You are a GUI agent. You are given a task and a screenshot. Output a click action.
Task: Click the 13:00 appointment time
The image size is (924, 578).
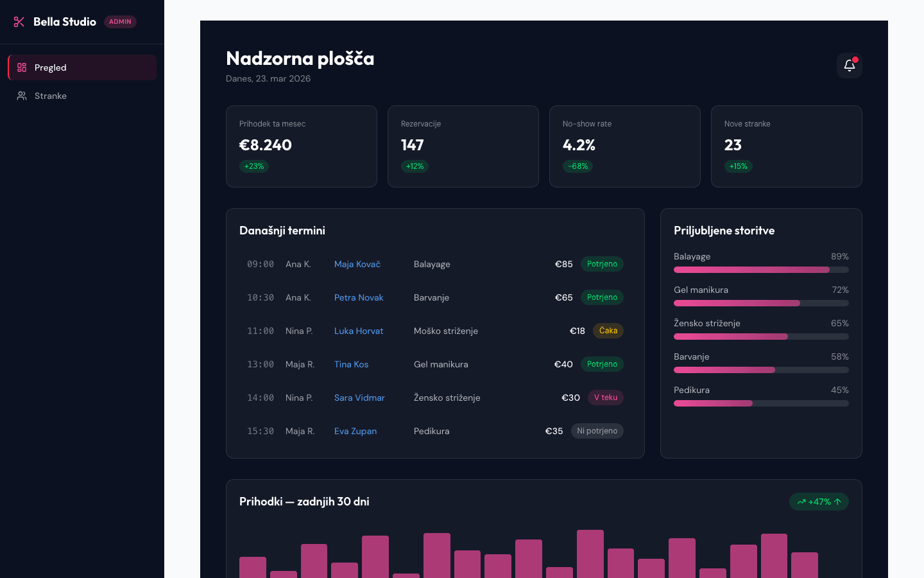(261, 364)
